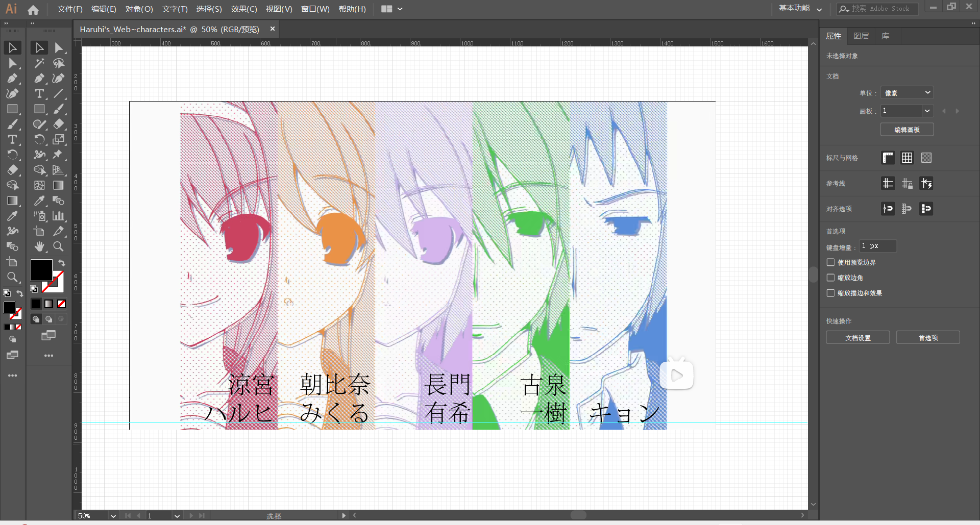Open the Ai home screen icon
Image resolution: width=980 pixels, height=525 pixels.
(x=33, y=9)
